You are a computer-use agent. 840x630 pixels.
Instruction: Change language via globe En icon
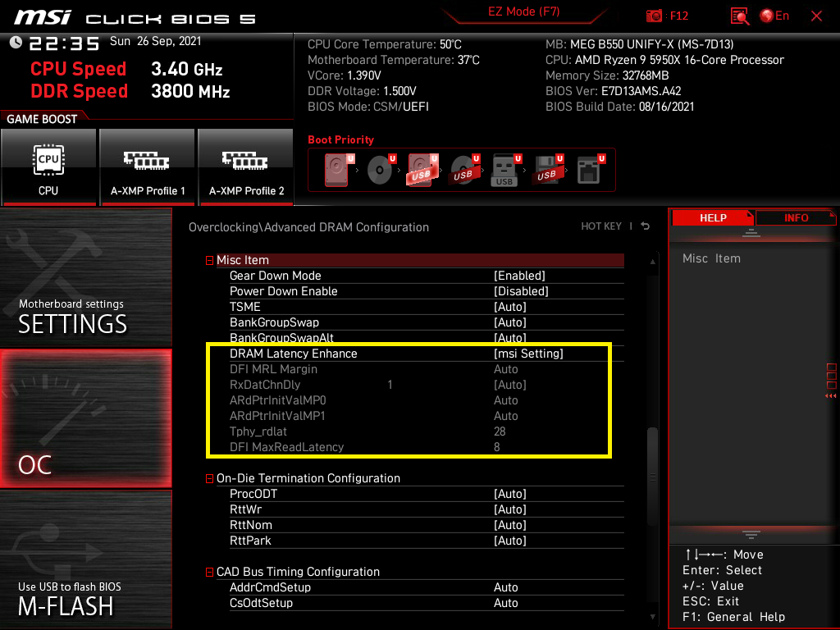(774, 16)
